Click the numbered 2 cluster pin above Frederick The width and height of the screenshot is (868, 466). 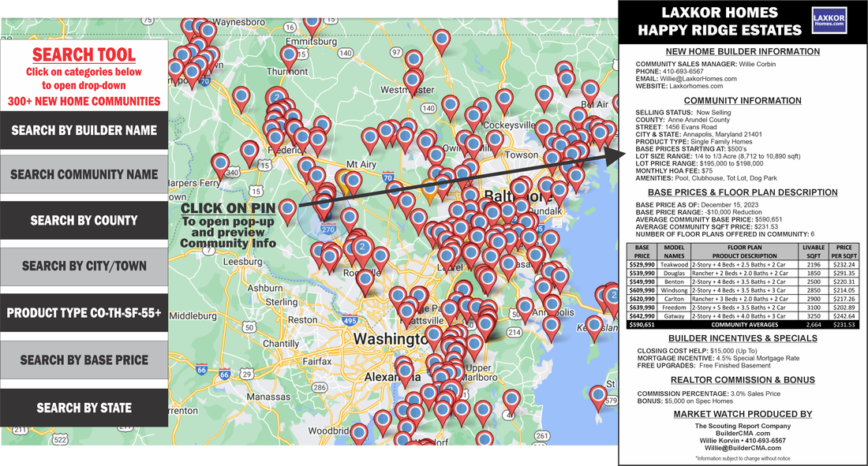tap(276, 98)
